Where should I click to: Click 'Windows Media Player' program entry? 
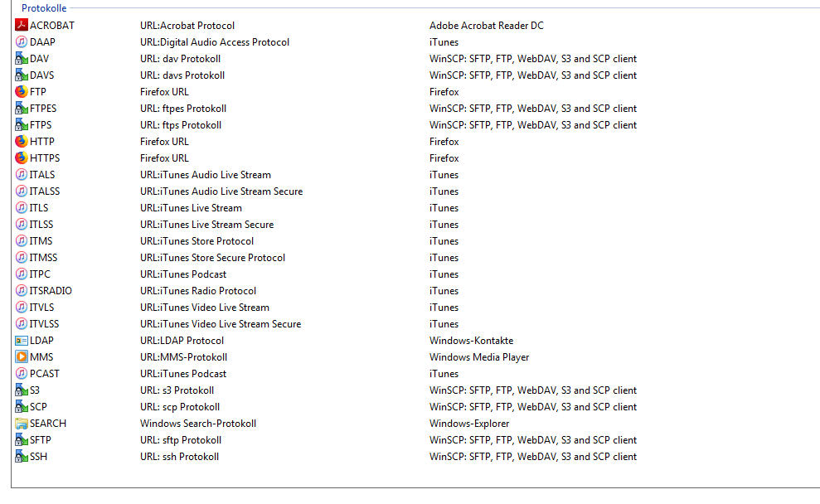pyautogui.click(x=479, y=357)
